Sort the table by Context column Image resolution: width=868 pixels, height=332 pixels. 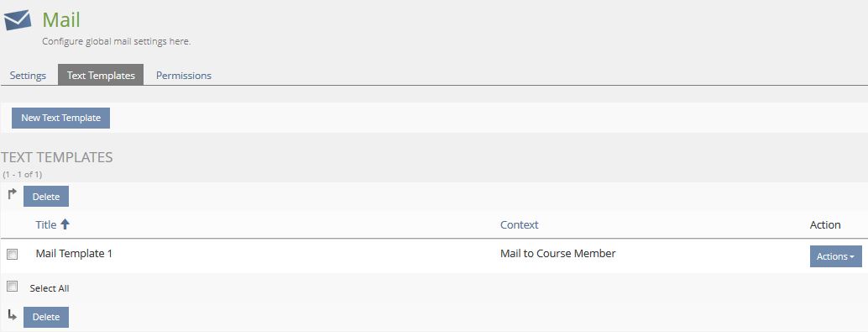[x=520, y=224]
